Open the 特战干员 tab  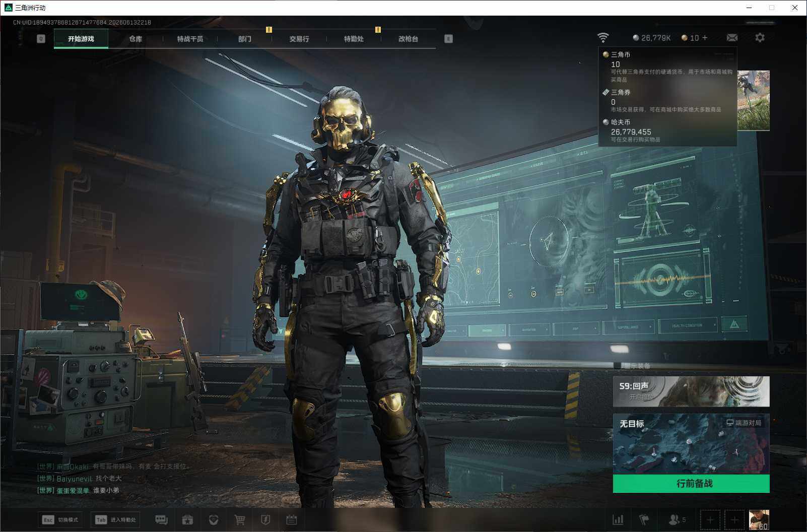tap(190, 39)
